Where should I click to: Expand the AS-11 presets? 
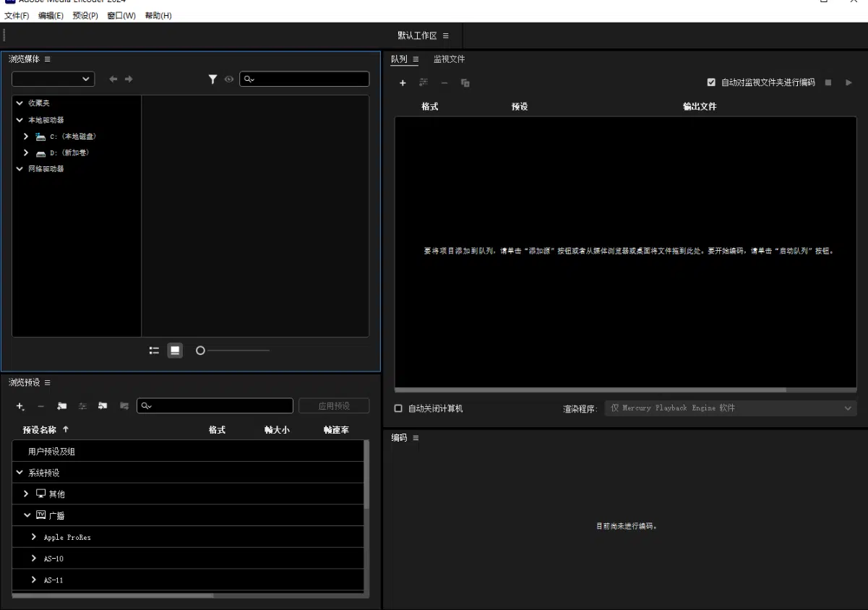click(x=34, y=580)
